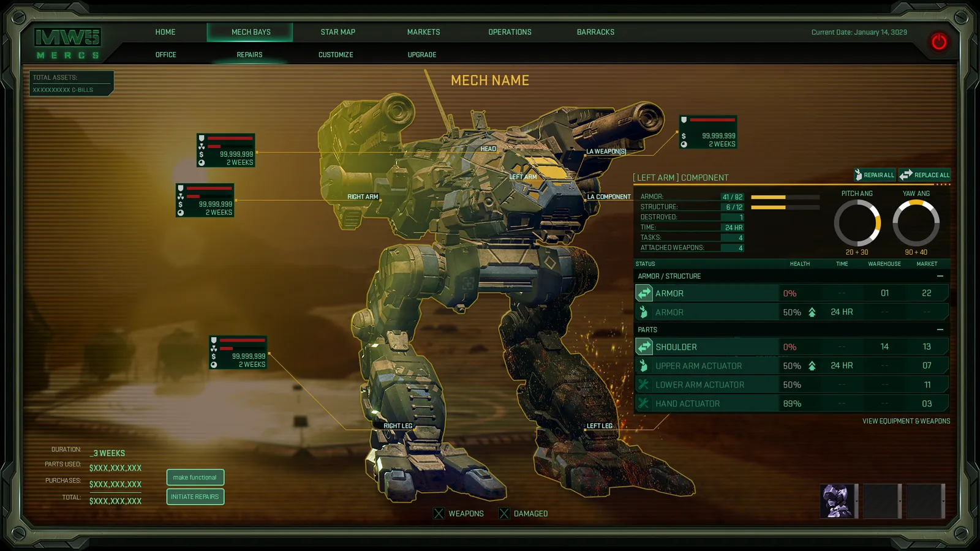
Task: Select the LEFT LEG label
Action: click(x=599, y=425)
